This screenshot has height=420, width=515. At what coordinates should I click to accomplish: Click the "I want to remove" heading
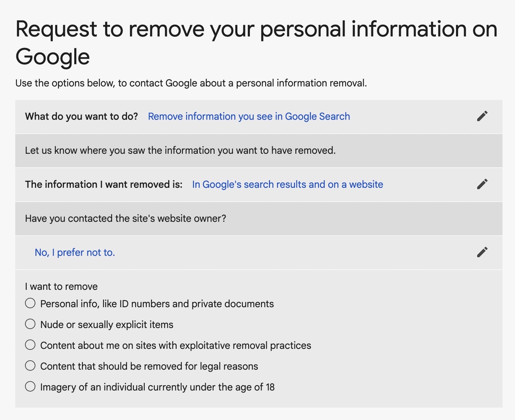(x=61, y=286)
